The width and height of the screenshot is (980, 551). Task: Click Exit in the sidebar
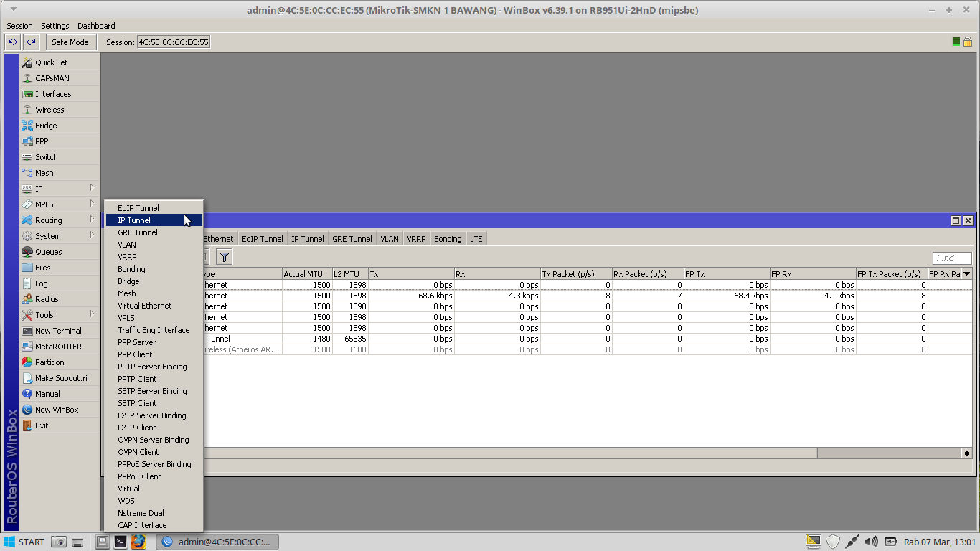pyautogui.click(x=60, y=425)
